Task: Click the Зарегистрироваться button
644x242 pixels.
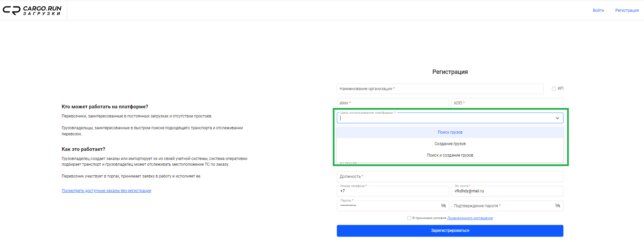Action: click(450, 231)
